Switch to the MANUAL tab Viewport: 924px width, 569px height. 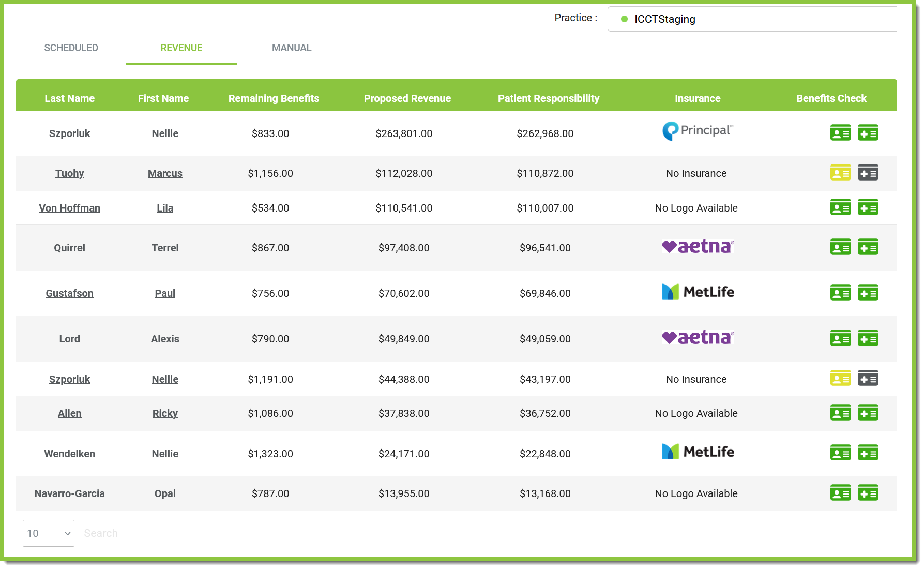[291, 48]
